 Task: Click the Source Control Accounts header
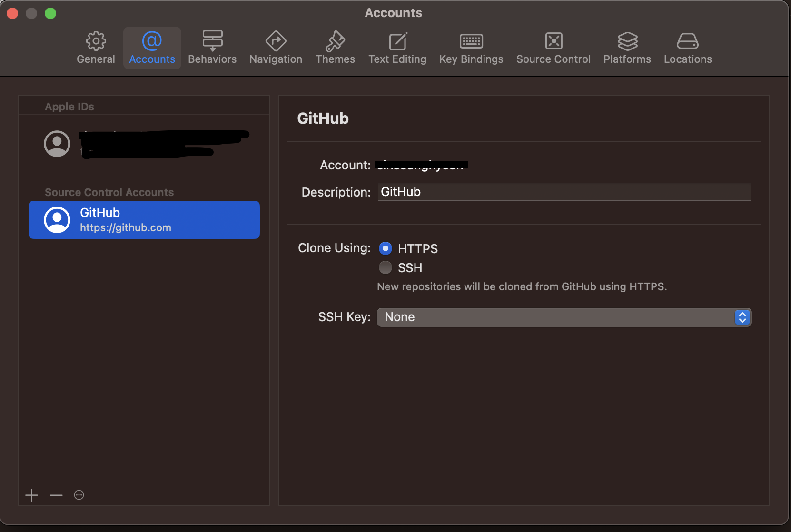(x=109, y=192)
